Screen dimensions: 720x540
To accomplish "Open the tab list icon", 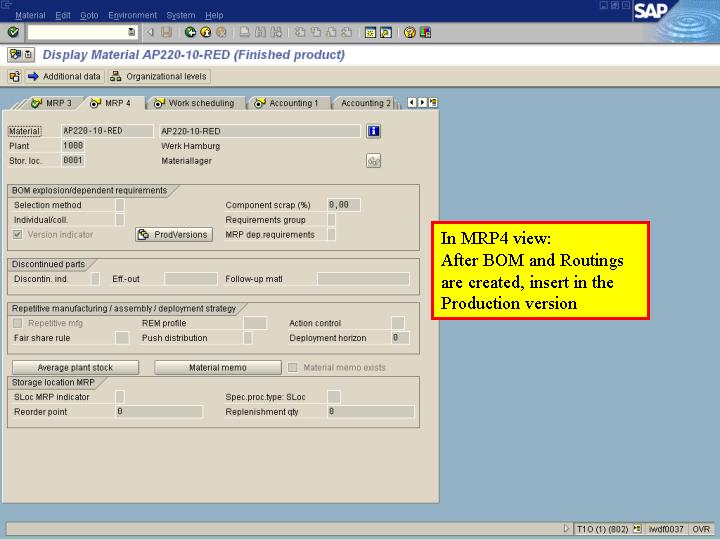I will [433, 103].
